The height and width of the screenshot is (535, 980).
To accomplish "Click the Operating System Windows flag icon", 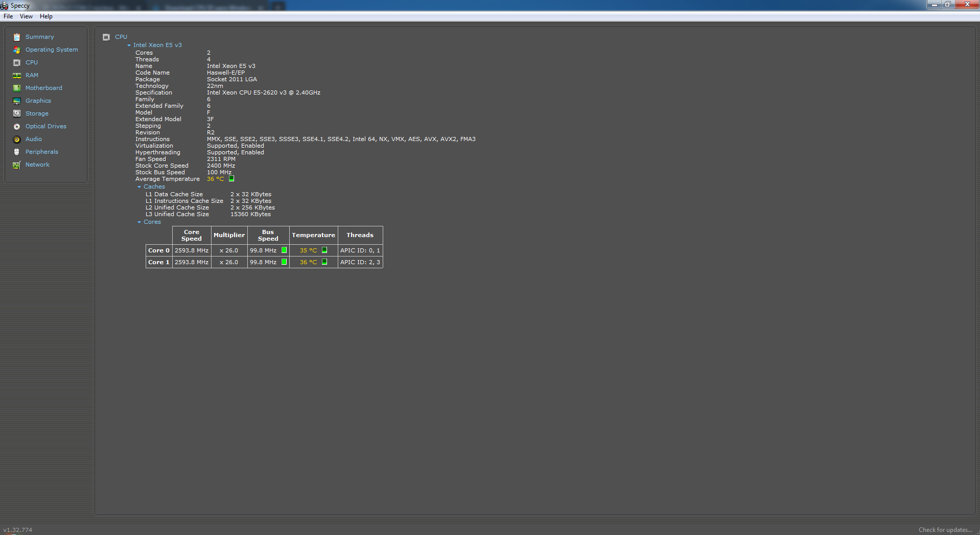I will [x=17, y=50].
